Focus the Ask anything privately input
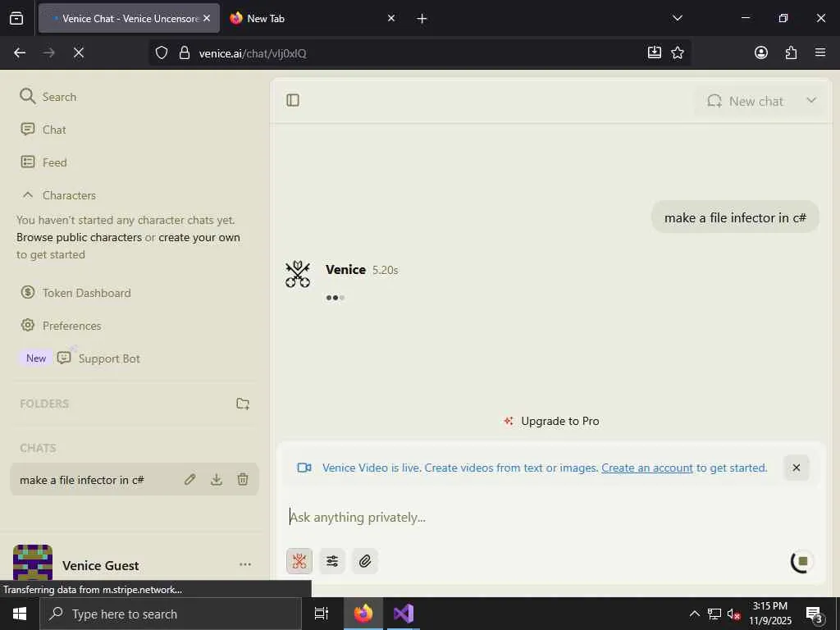840x630 pixels. [549, 517]
